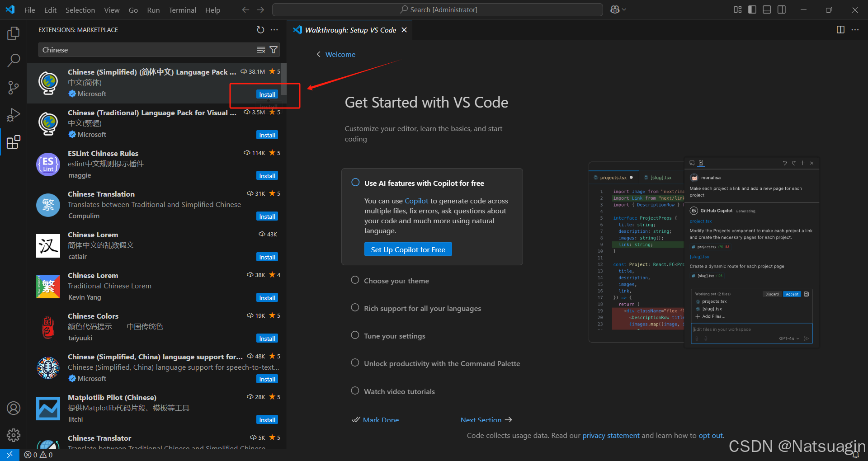868x461 pixels.
Task: Clear extensions search results icon
Action: click(261, 50)
